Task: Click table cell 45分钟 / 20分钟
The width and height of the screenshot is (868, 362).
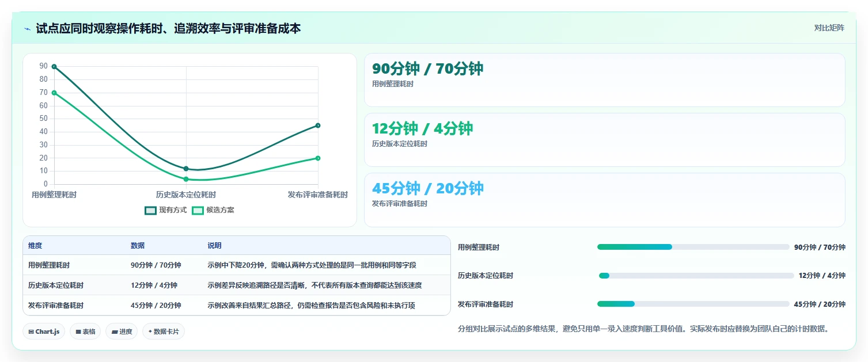Action: (156, 306)
